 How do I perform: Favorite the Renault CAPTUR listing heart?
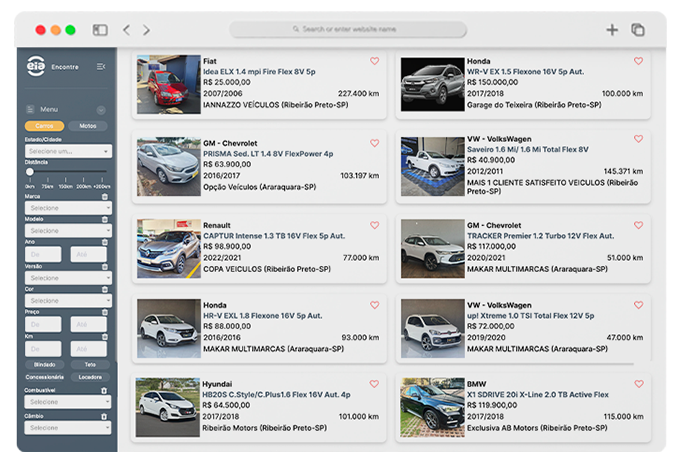[x=375, y=225]
